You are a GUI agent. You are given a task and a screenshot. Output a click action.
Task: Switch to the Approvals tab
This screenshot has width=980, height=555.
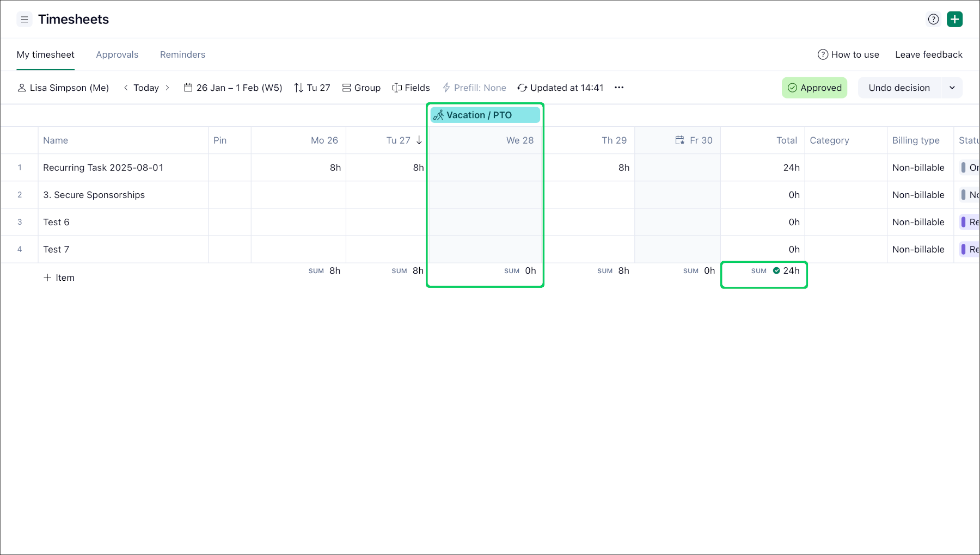pyautogui.click(x=117, y=54)
